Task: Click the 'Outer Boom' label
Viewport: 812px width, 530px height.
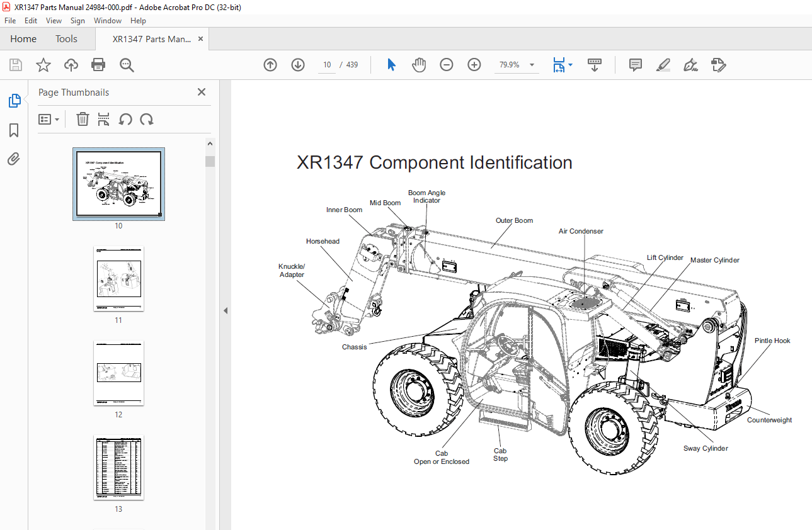Action: click(514, 220)
